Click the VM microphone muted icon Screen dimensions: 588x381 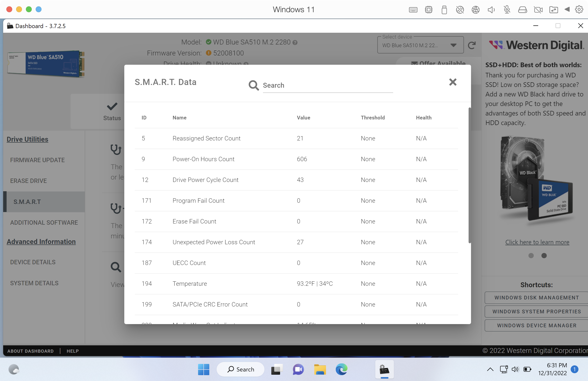506,10
